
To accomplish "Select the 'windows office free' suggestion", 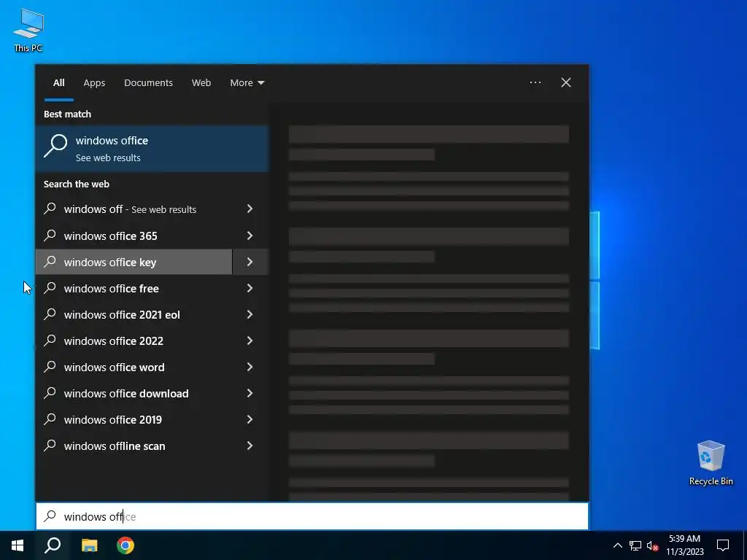I will click(x=134, y=288).
